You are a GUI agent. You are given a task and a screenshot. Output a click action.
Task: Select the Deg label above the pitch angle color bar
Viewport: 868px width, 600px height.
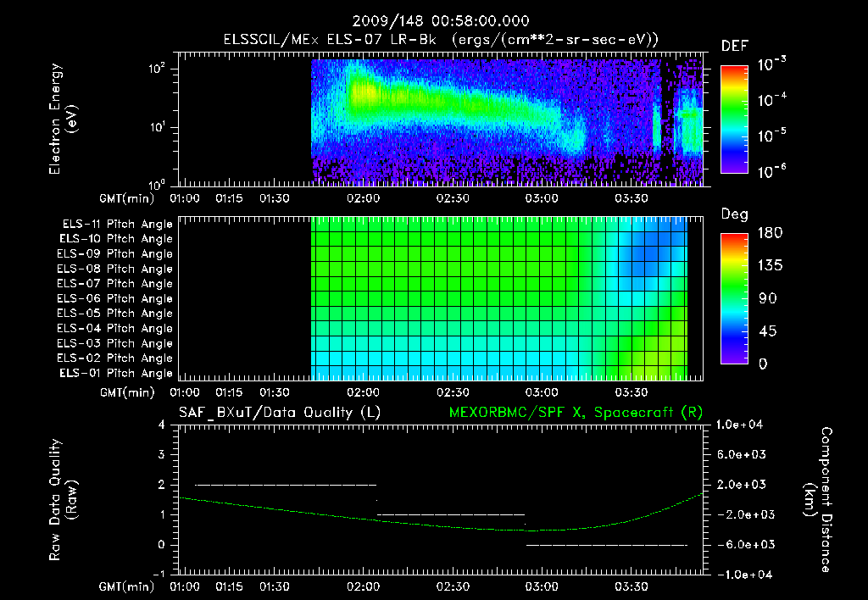(735, 214)
